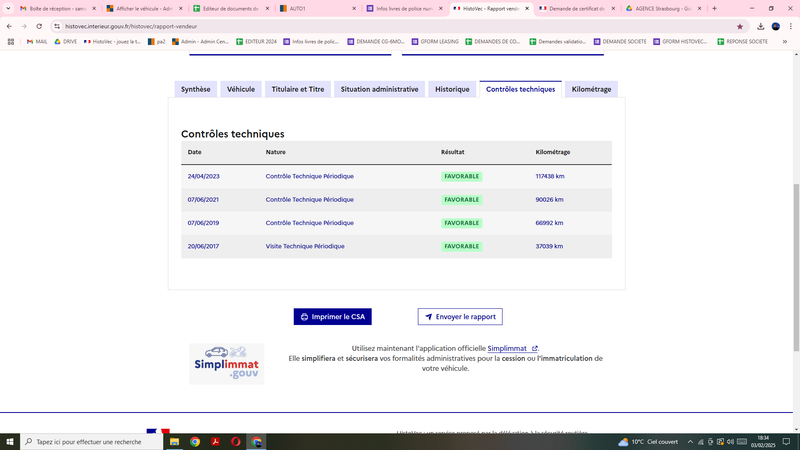Switch to the Véhicule tab
Image resolution: width=800 pixels, height=450 pixels.
click(x=241, y=89)
